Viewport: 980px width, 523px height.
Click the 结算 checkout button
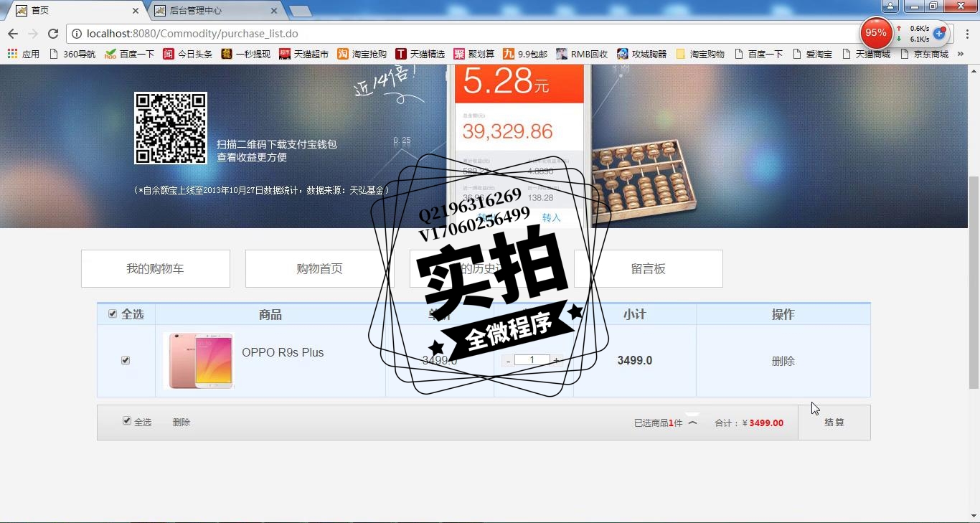click(834, 423)
